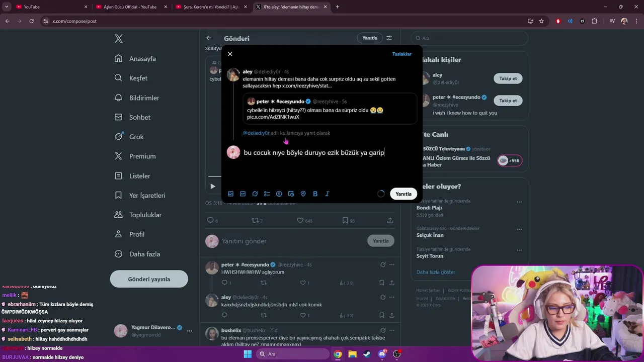The image size is (644, 362).
Task: Open more options on bushelix's reply
Action: [392, 330]
